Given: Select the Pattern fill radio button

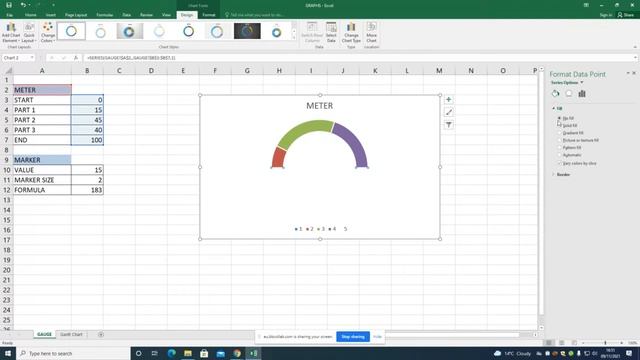Looking at the screenshot, I should [x=559, y=147].
